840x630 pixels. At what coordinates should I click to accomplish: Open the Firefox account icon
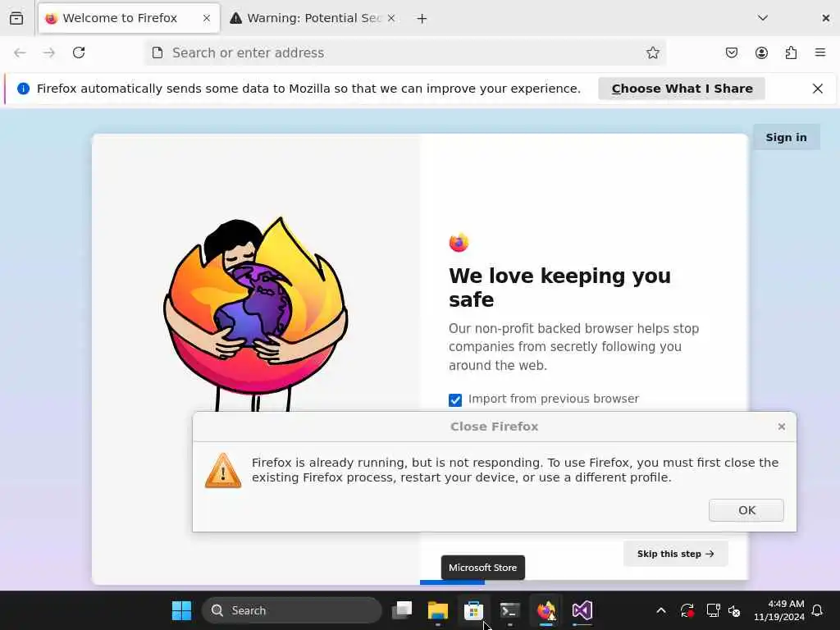point(761,52)
